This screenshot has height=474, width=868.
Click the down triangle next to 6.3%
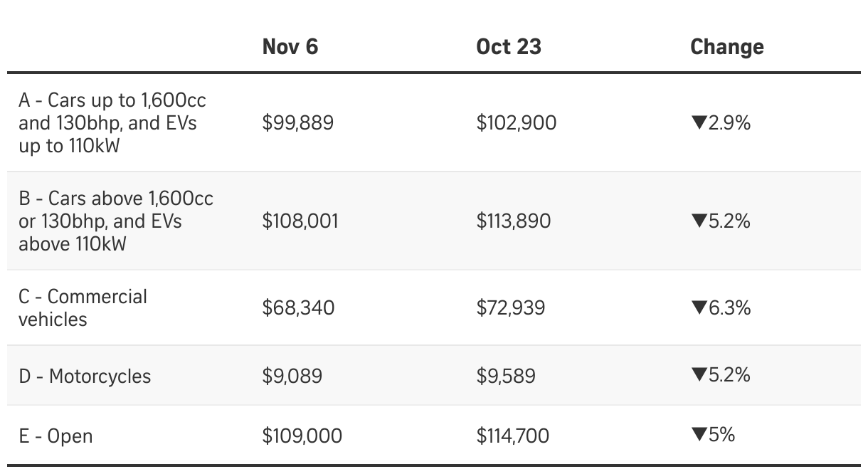pyautogui.click(x=698, y=308)
